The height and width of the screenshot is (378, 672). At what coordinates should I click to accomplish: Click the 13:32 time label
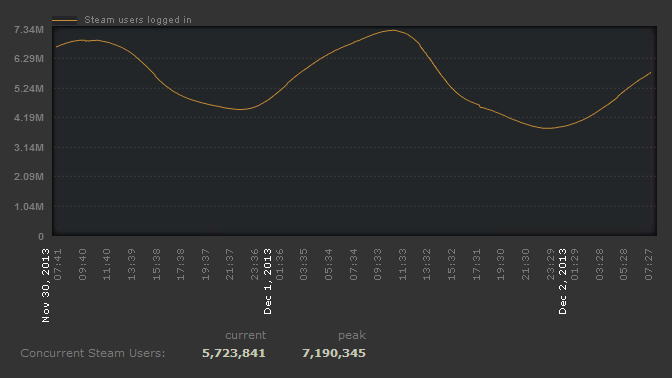[427, 264]
